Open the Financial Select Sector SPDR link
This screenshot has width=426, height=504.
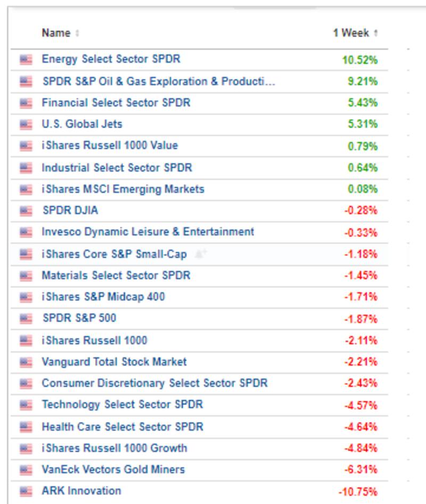[x=116, y=102]
